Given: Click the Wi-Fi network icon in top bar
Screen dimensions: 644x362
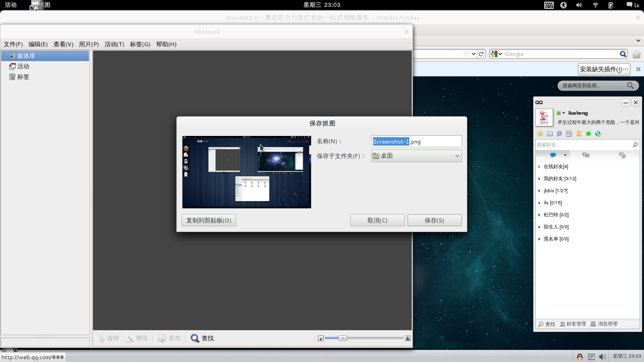Looking at the screenshot, I should [595, 5].
